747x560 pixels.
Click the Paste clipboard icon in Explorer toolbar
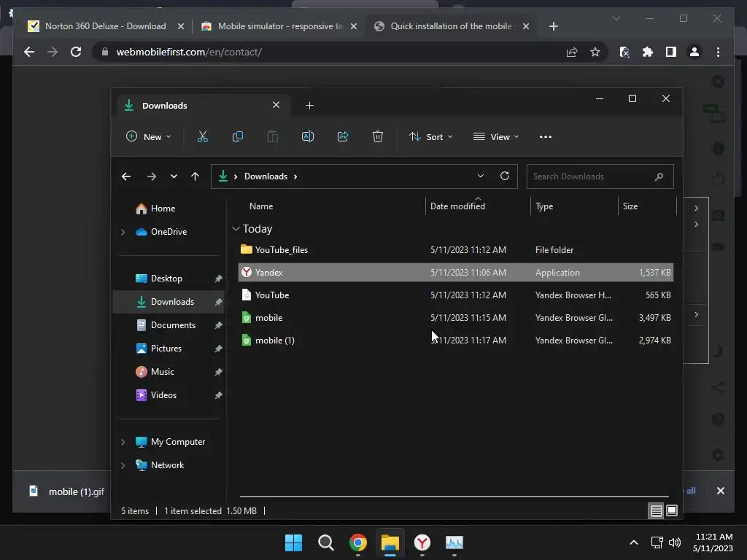pyautogui.click(x=273, y=136)
